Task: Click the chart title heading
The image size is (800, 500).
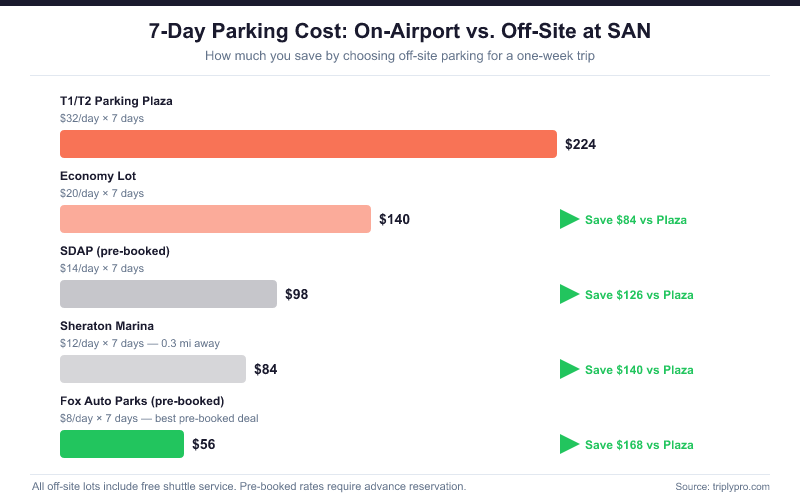Action: coord(400,31)
